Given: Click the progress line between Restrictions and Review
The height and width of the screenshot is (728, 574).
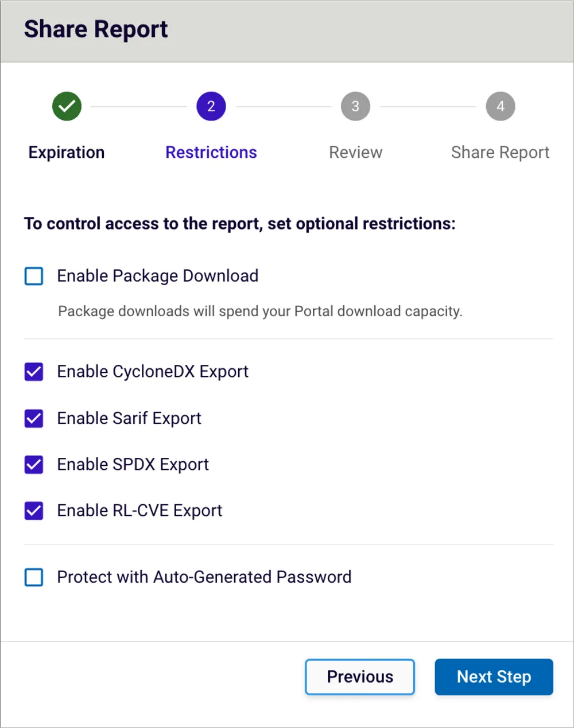Looking at the screenshot, I should 283,106.
